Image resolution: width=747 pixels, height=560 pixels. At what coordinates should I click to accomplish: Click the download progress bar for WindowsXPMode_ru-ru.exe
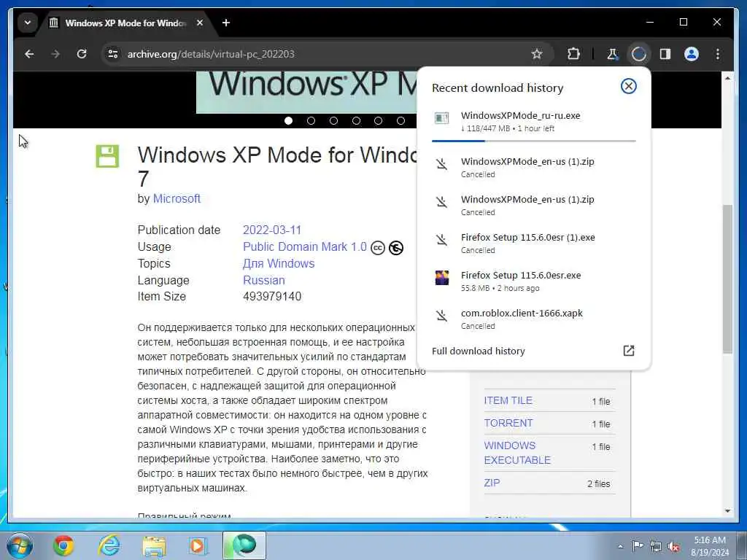pyautogui.click(x=533, y=141)
